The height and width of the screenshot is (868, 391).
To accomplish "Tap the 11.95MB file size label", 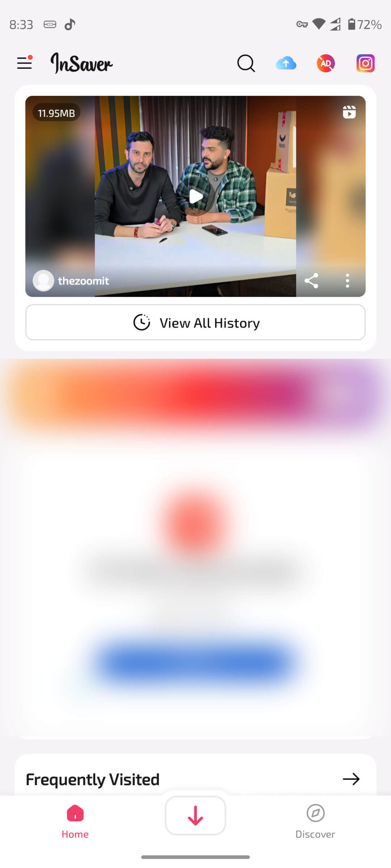I will coord(56,113).
